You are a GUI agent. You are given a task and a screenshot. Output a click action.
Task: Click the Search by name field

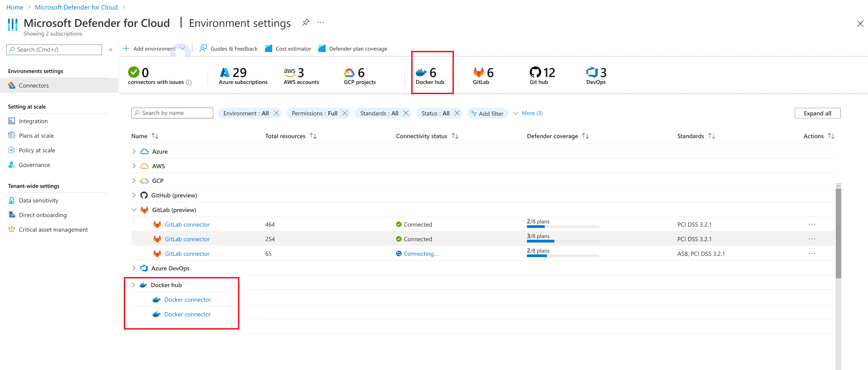click(172, 113)
